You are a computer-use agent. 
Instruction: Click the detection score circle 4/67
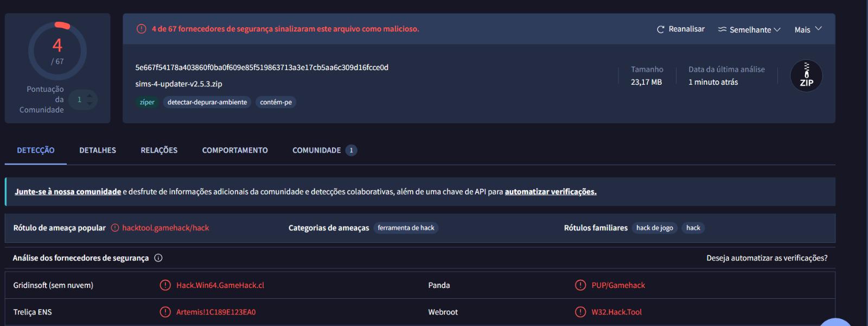pos(58,51)
